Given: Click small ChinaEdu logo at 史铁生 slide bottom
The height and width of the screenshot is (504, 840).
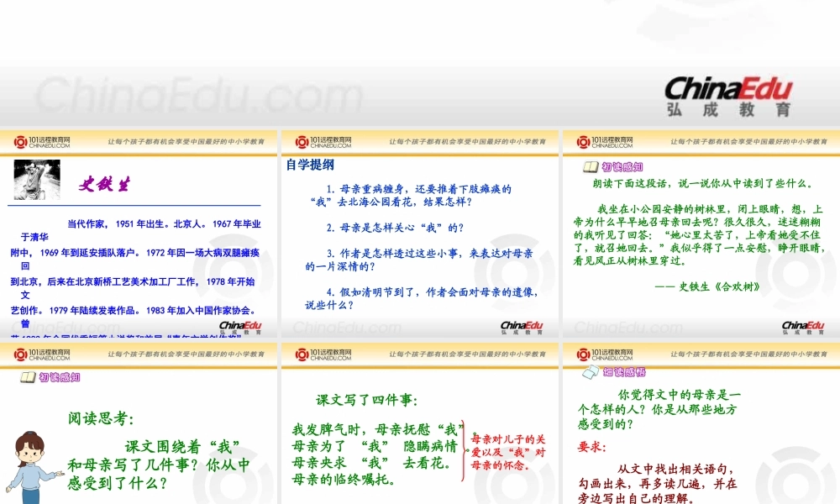Looking at the screenshot, I should 240,328.
